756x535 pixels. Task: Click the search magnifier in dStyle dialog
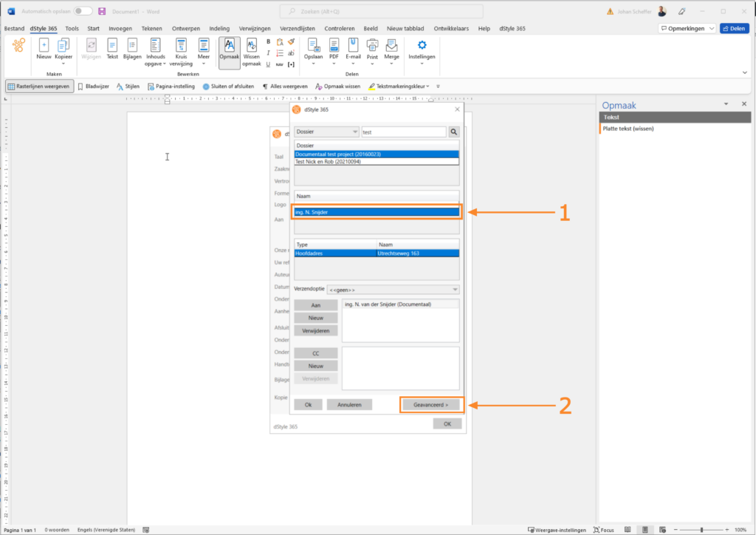point(454,132)
